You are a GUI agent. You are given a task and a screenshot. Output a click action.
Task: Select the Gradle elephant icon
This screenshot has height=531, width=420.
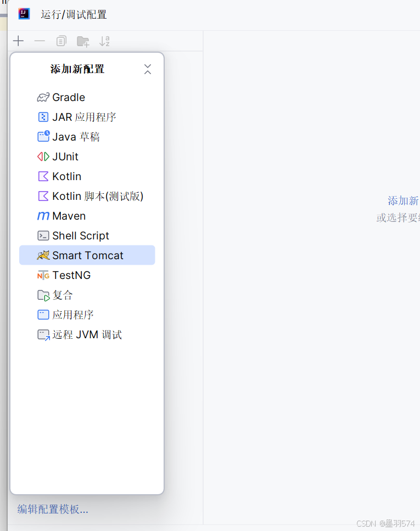click(x=43, y=98)
